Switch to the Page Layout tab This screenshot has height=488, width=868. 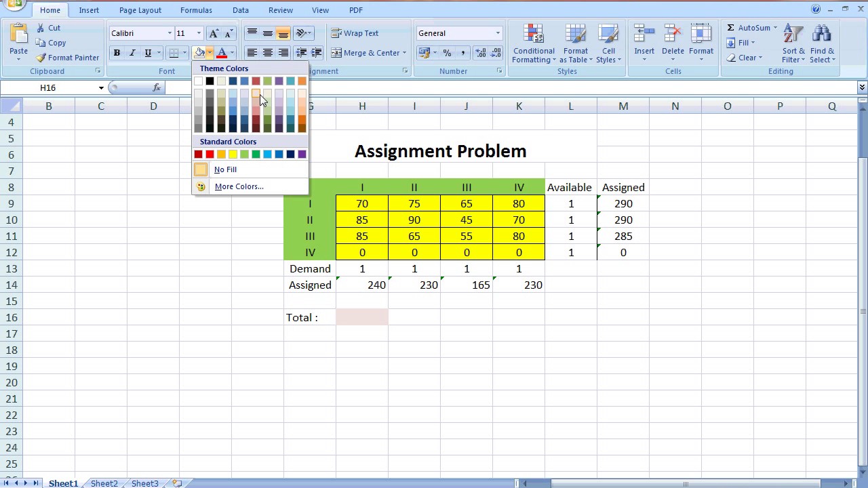[140, 10]
